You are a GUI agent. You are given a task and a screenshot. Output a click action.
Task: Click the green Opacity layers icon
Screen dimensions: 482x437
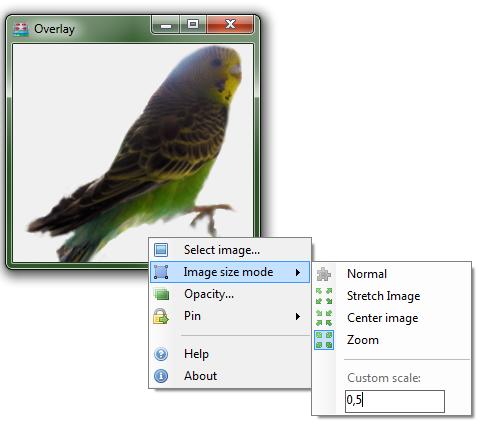click(x=162, y=294)
